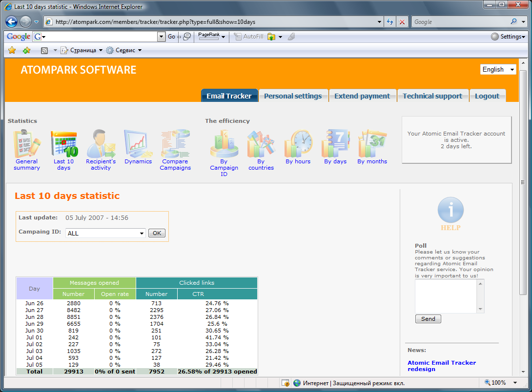The image size is (532, 392).
Task: Click the Google toolbar highlighter icon
Action: click(x=291, y=37)
